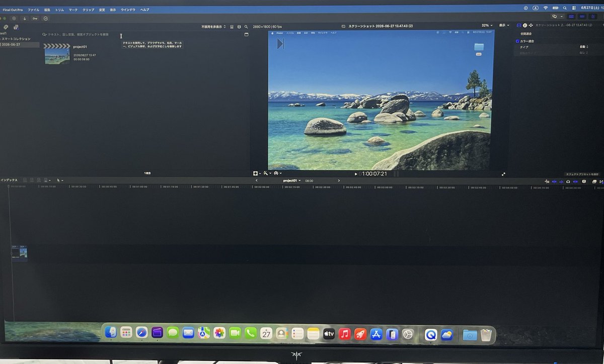Open the タイプ 自動 popup
The image size is (604, 364).
click(x=583, y=47)
